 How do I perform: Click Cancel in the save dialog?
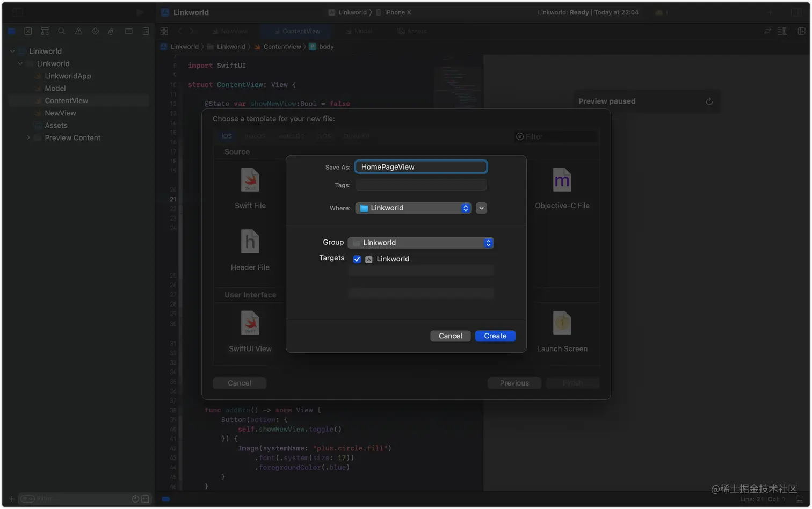click(450, 336)
